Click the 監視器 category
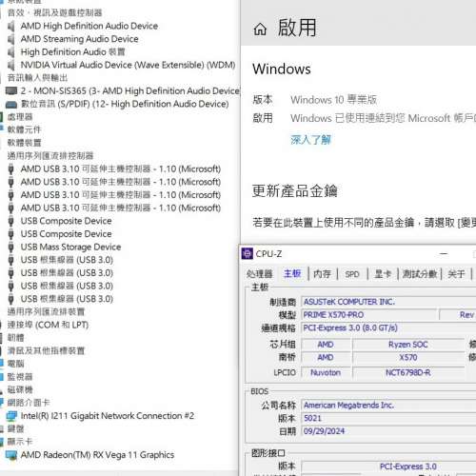 (x=20, y=377)
